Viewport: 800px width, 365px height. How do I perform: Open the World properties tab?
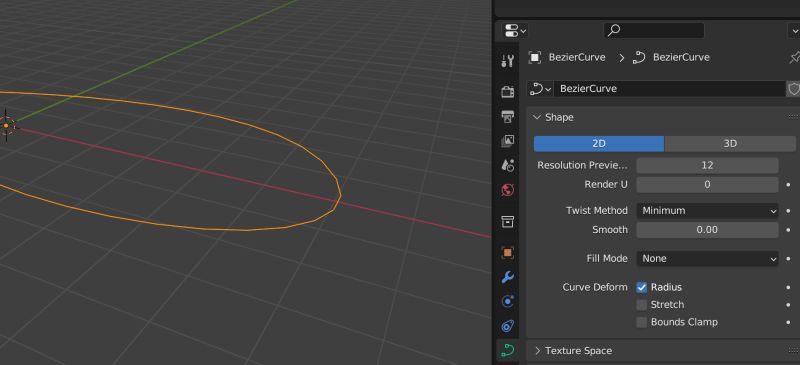pos(507,190)
